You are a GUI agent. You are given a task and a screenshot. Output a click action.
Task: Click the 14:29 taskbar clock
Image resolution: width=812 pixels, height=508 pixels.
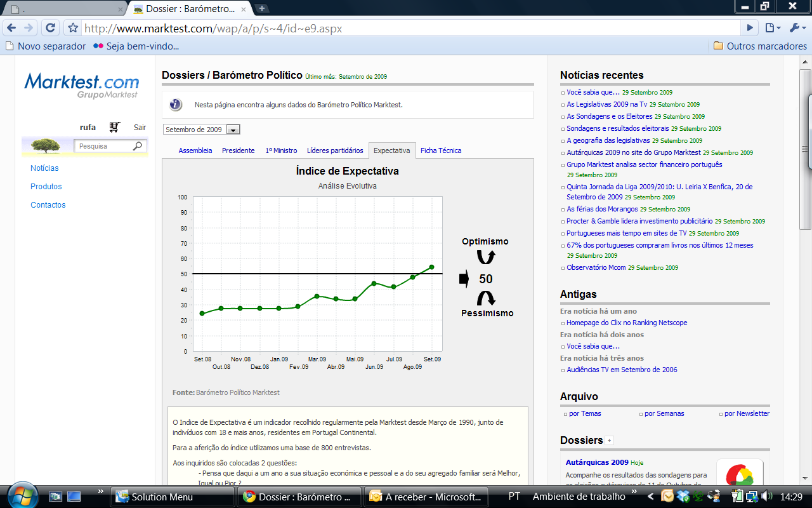[792, 496]
